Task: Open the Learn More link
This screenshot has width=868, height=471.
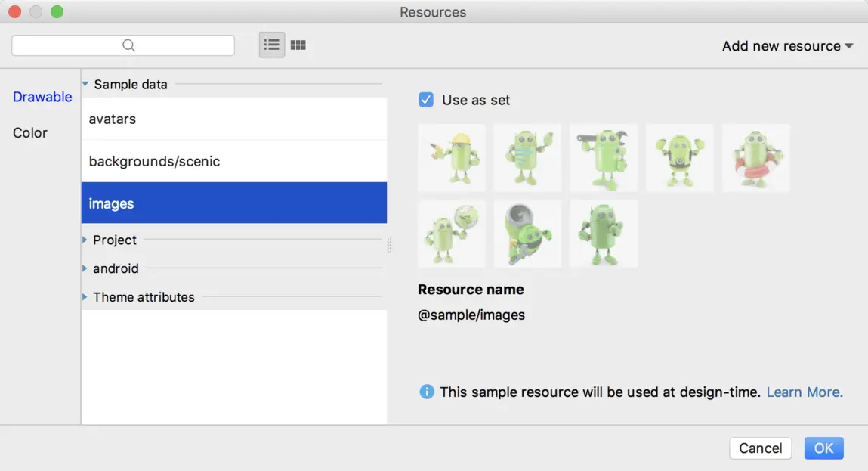Action: pos(805,392)
